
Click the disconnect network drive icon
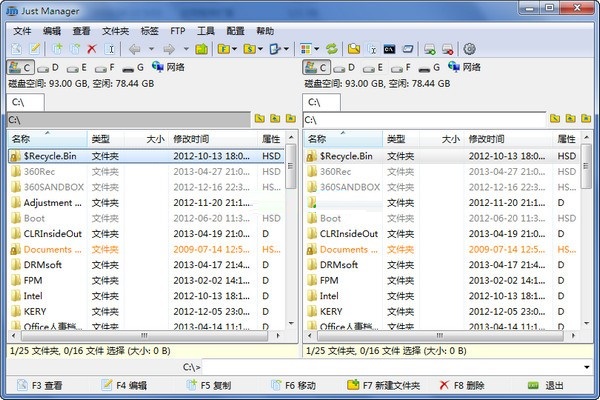pos(448,49)
